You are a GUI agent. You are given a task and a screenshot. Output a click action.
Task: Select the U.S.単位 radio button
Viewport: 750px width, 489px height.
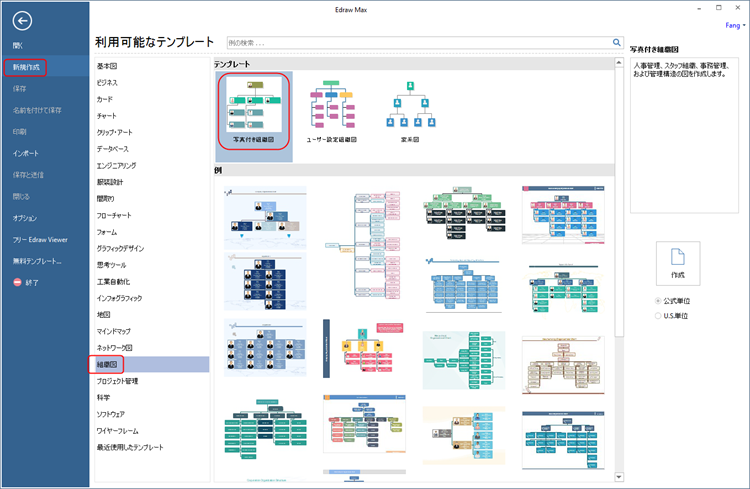coord(658,316)
